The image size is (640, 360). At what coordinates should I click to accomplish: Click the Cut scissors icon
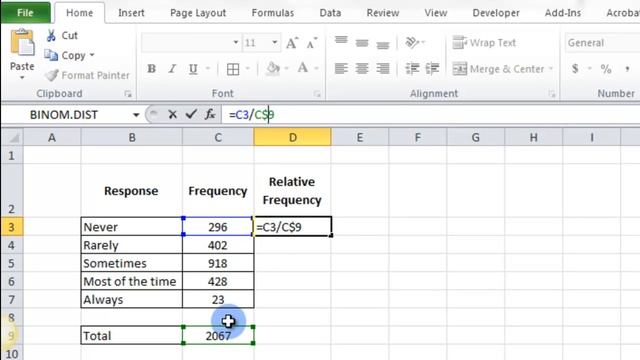point(51,36)
